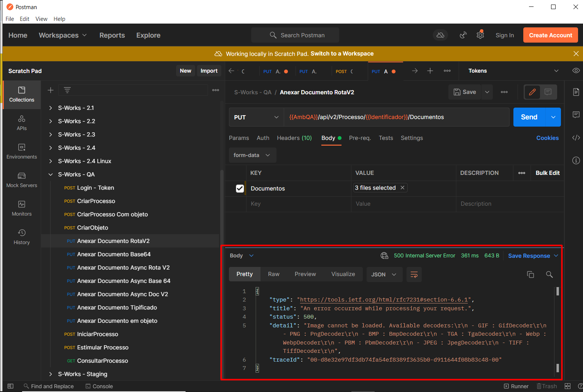Select Anexar Documento Base64 request

coord(114,254)
